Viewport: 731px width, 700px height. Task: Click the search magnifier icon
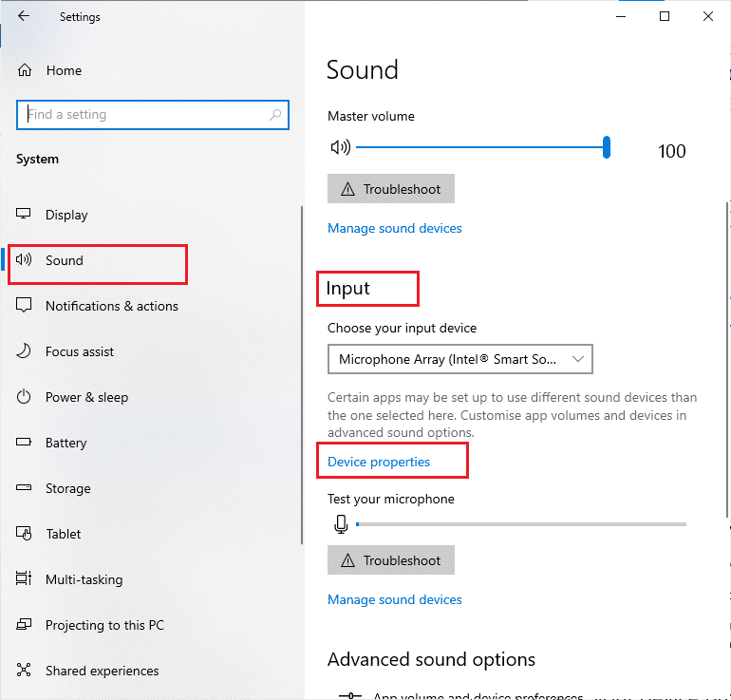[x=275, y=114]
